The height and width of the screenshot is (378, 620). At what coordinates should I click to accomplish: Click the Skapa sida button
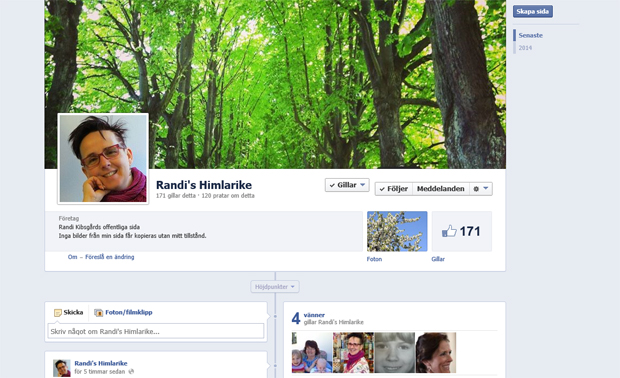[x=533, y=11]
